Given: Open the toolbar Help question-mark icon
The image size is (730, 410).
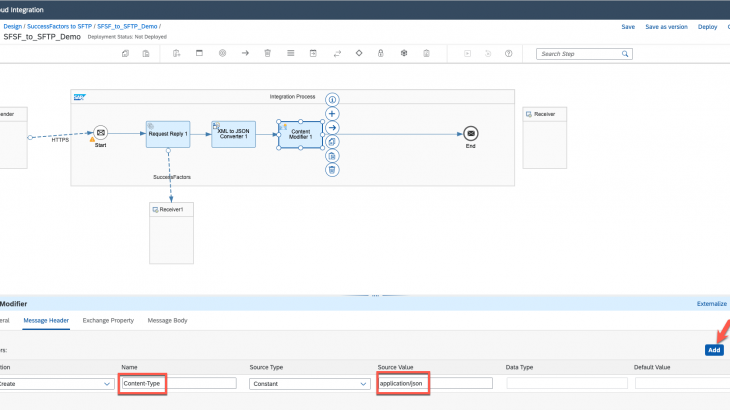Looking at the screenshot, I should point(509,54).
